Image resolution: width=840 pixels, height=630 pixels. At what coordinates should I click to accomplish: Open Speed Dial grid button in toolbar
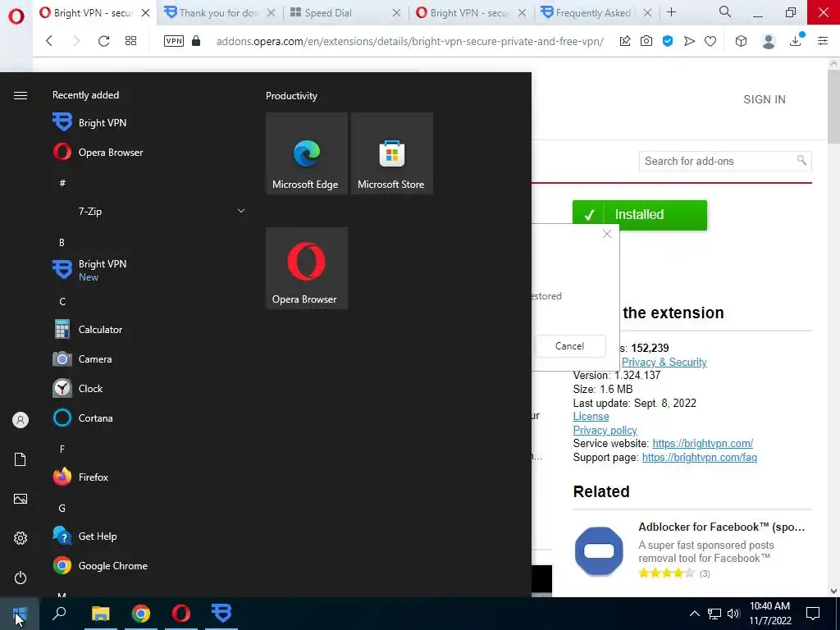coord(130,41)
